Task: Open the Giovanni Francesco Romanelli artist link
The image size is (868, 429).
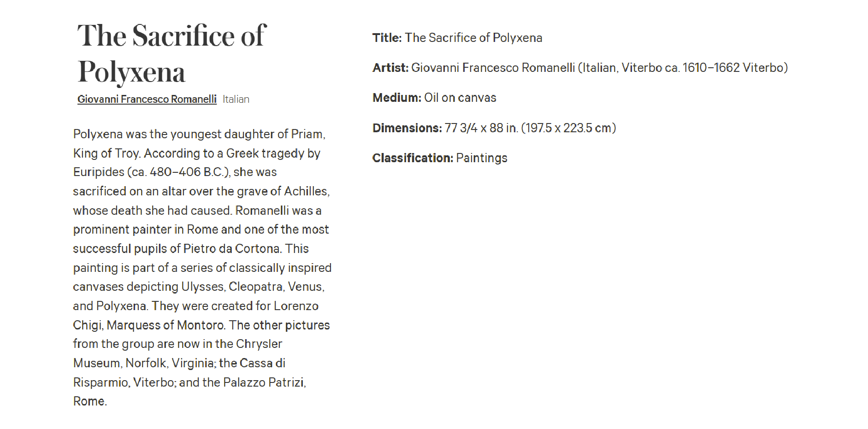Action: (147, 99)
